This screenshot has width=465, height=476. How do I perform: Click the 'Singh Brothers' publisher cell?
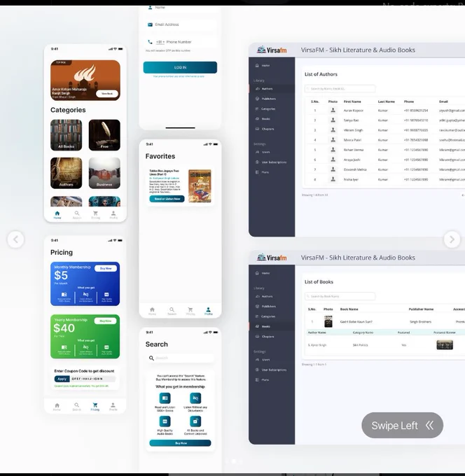click(420, 322)
